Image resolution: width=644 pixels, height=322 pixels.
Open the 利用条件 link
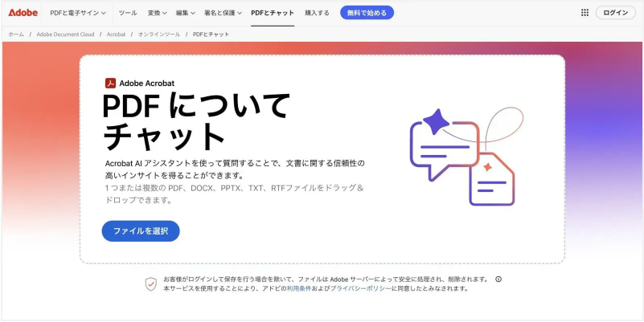tap(298, 288)
